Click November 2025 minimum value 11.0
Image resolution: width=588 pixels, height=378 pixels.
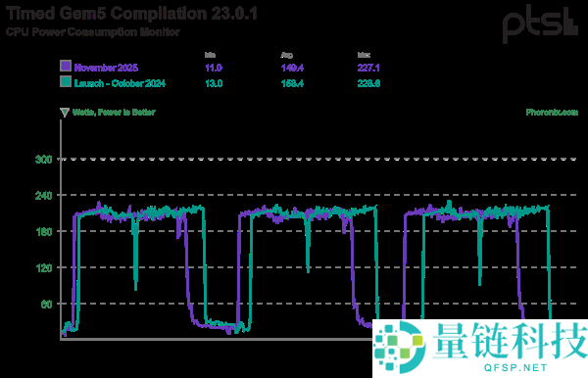coord(214,68)
